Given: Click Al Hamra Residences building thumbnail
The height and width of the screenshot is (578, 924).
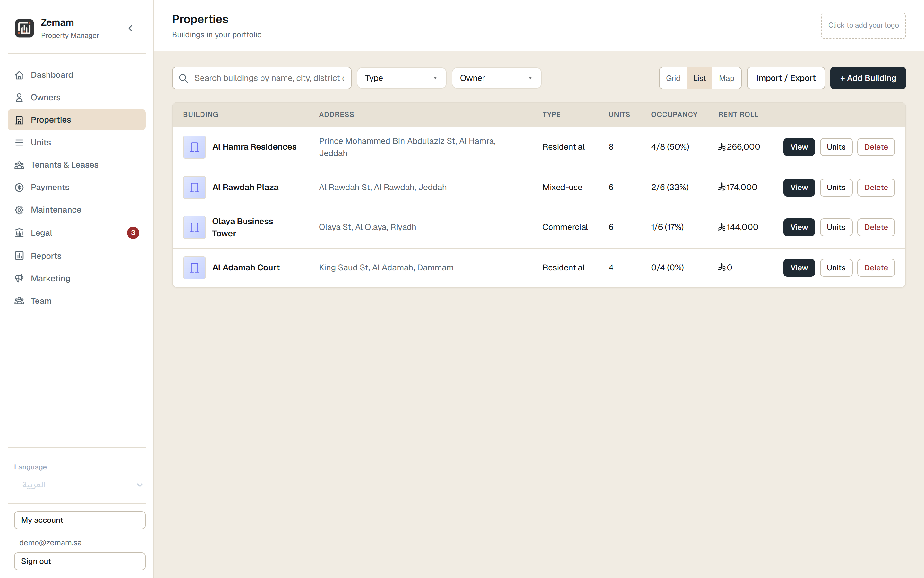Looking at the screenshot, I should (194, 147).
